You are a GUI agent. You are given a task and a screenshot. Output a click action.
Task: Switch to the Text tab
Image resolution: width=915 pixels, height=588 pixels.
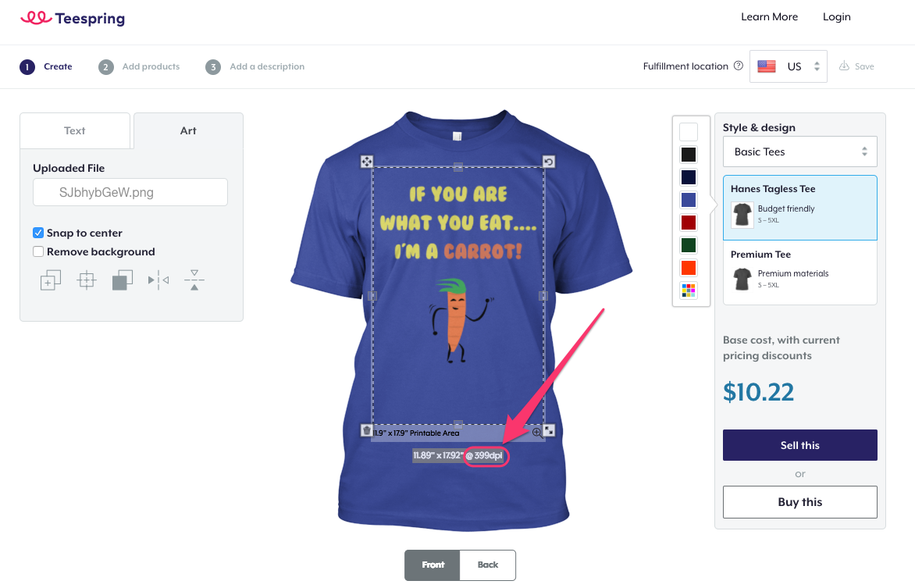tap(75, 130)
